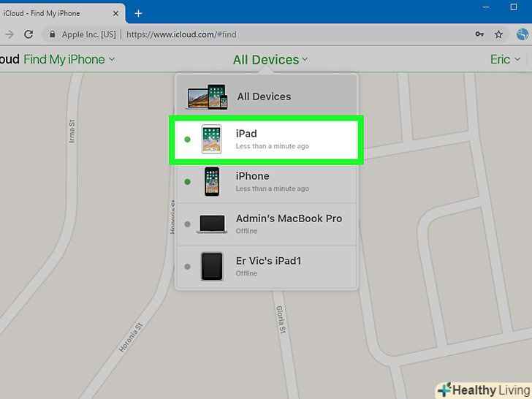Viewport: 532px width, 399px height.
Task: Select iPhone from the device list
Action: (266, 182)
